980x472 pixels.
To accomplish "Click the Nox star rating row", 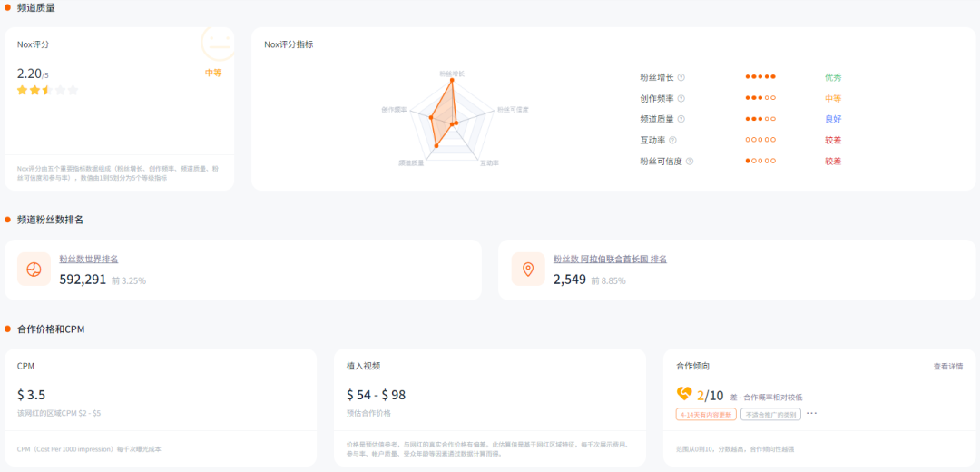I will [48, 90].
